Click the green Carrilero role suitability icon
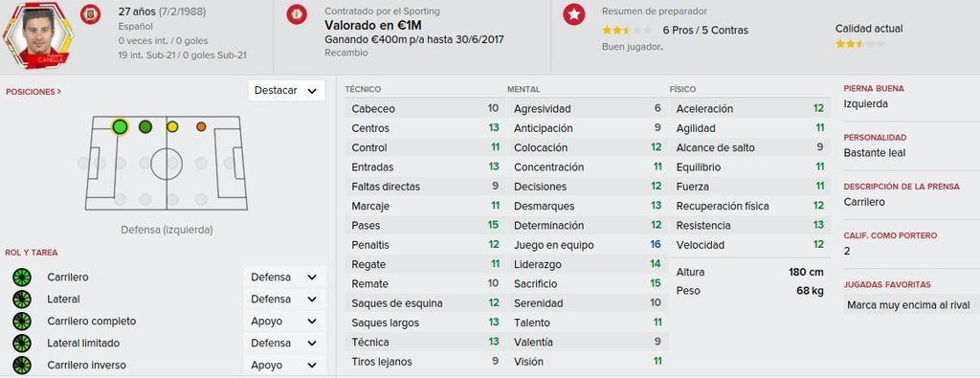The width and height of the screenshot is (980, 378). click(22, 278)
